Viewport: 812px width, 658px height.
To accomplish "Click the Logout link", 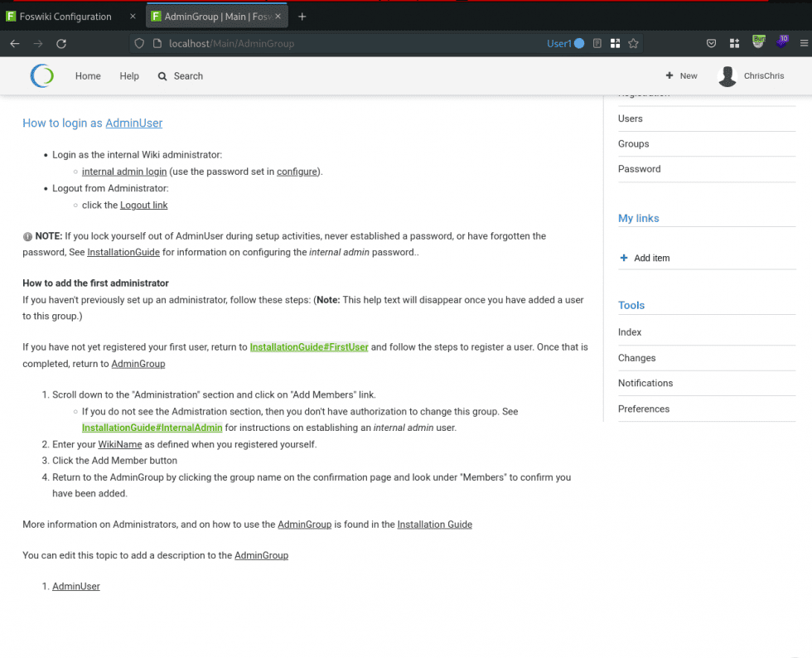I will pos(143,205).
